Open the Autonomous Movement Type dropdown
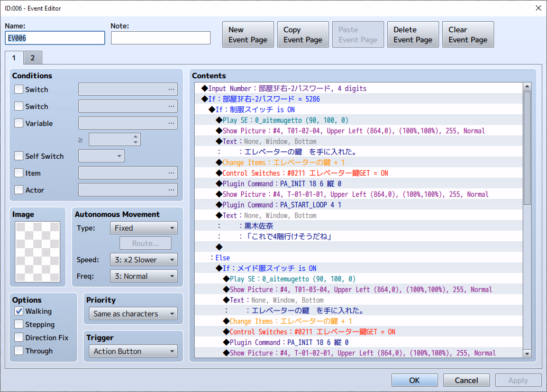Screen dimensions: 547x392 (x=143, y=228)
